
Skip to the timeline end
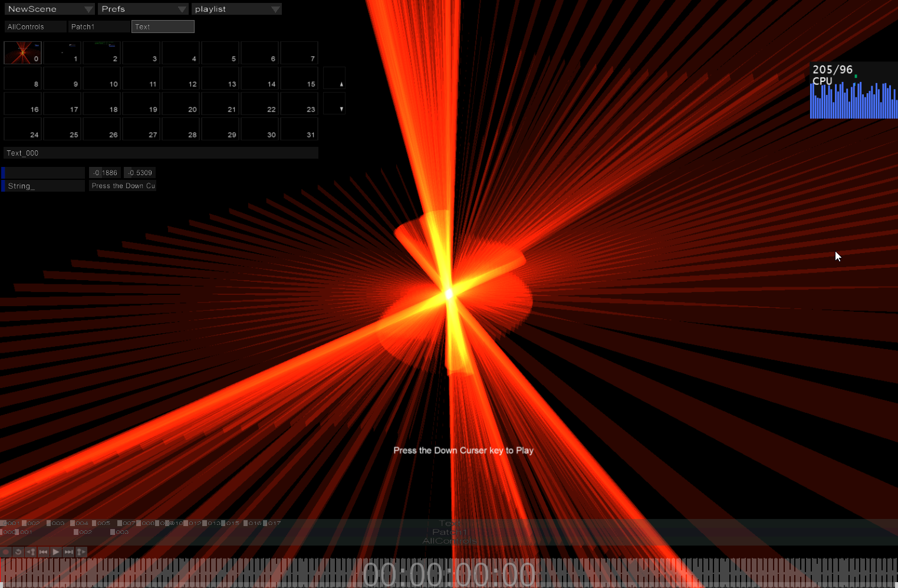tap(68, 552)
